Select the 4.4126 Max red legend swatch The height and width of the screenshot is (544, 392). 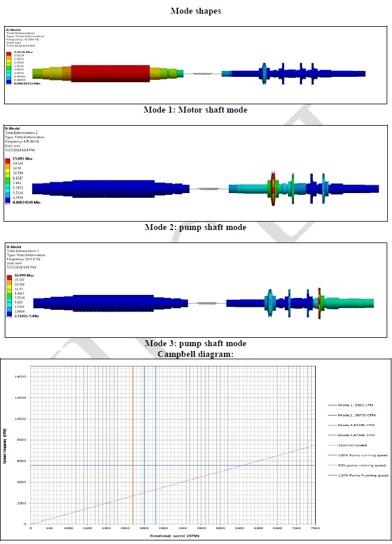coord(9,54)
